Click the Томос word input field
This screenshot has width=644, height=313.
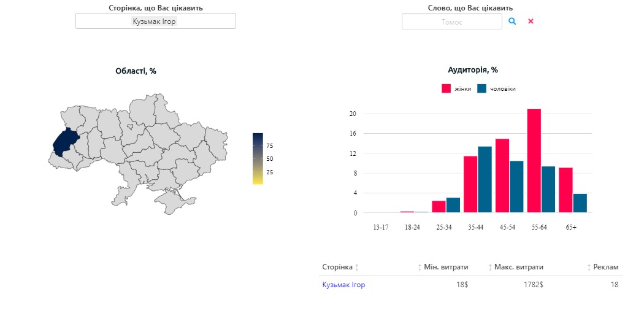451,21
